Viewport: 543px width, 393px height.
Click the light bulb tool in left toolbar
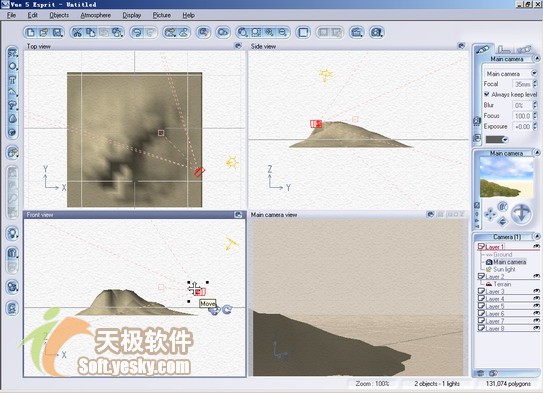pos(12,233)
